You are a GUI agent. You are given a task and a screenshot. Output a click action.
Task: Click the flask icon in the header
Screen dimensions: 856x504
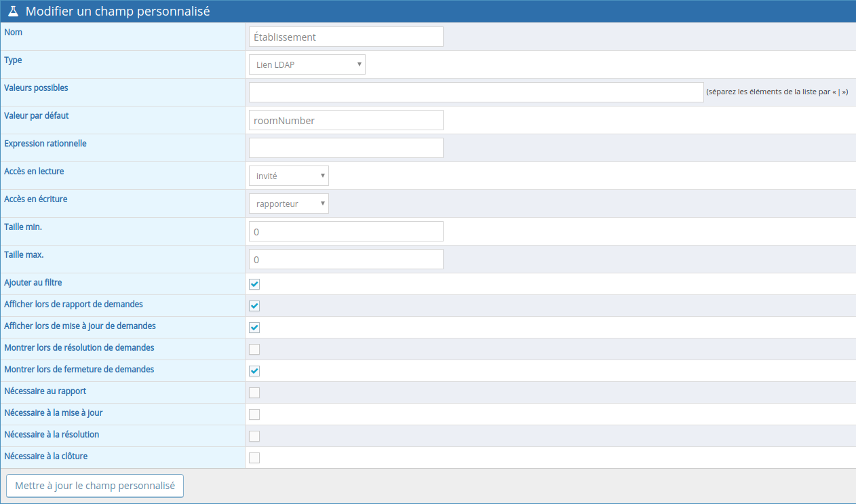[13, 12]
